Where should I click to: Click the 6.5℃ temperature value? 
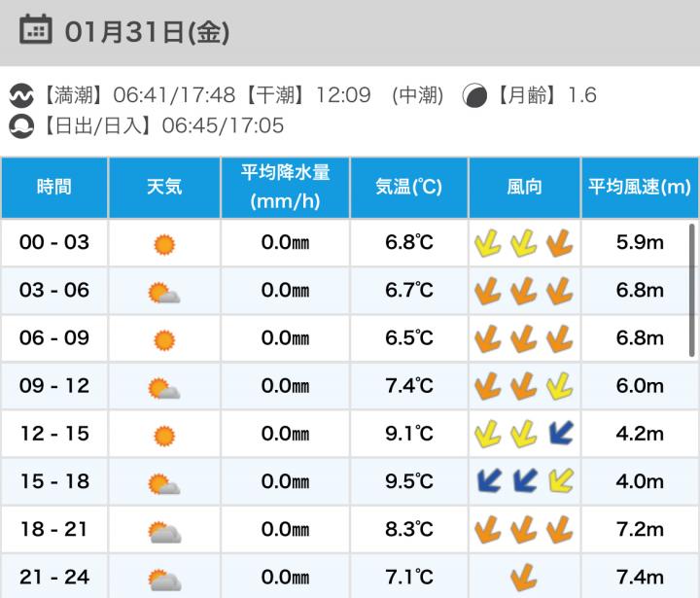(409, 338)
